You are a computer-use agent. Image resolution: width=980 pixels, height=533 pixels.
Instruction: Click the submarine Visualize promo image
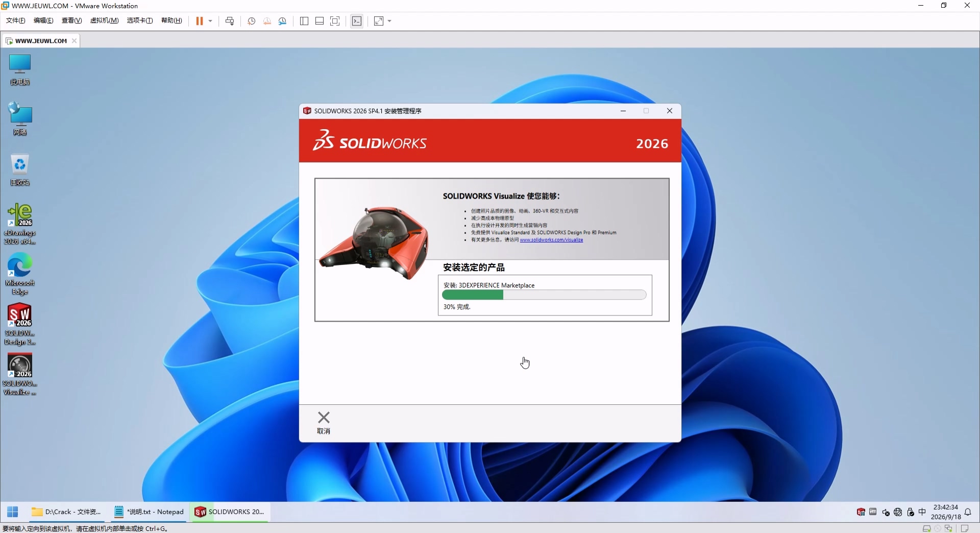(x=374, y=244)
